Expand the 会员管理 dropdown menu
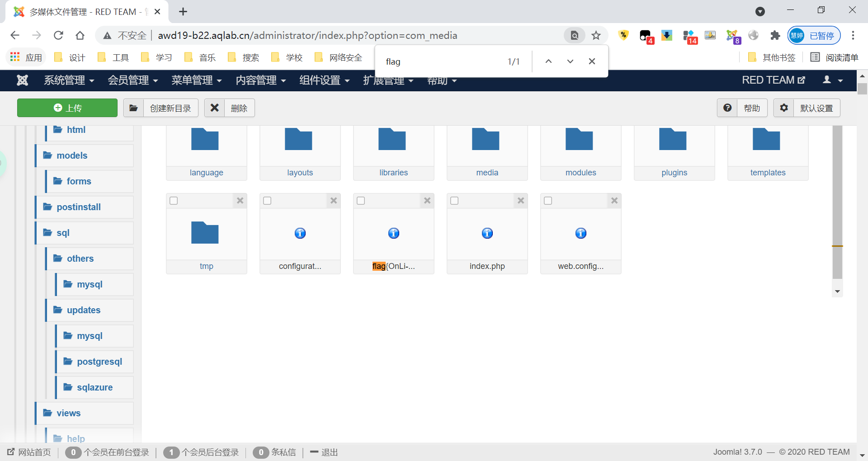Image resolution: width=868 pixels, height=461 pixels. coord(133,80)
